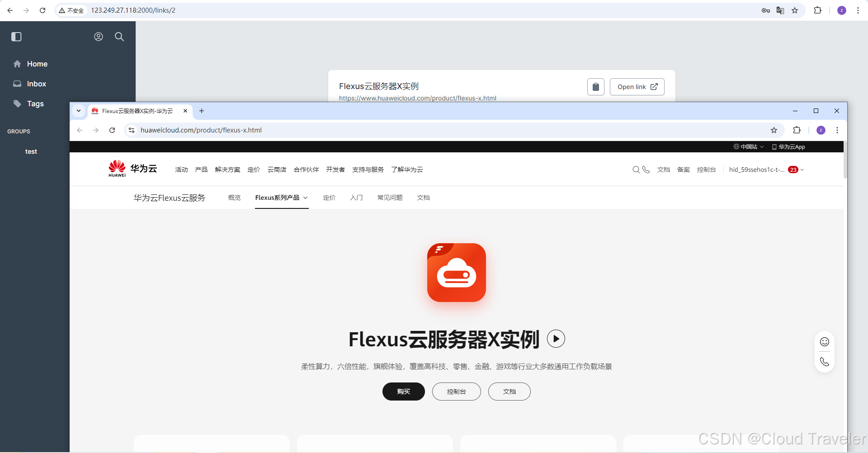Go back in outer browser

point(10,10)
